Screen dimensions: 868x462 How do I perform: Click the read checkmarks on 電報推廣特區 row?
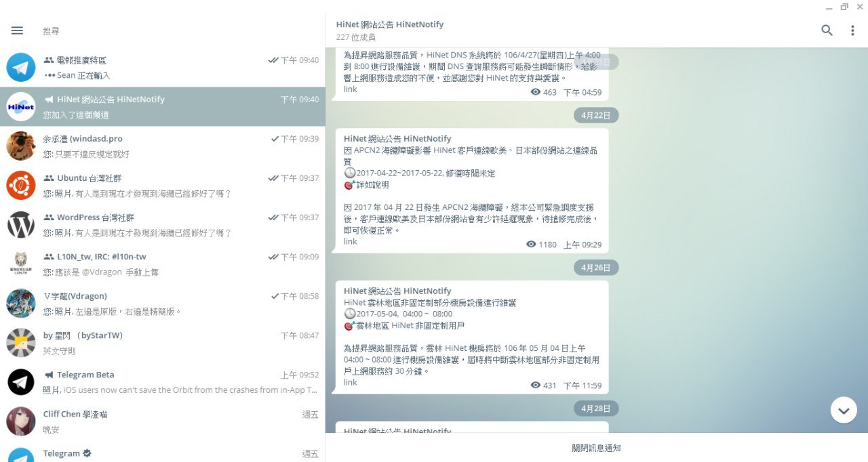(x=273, y=60)
